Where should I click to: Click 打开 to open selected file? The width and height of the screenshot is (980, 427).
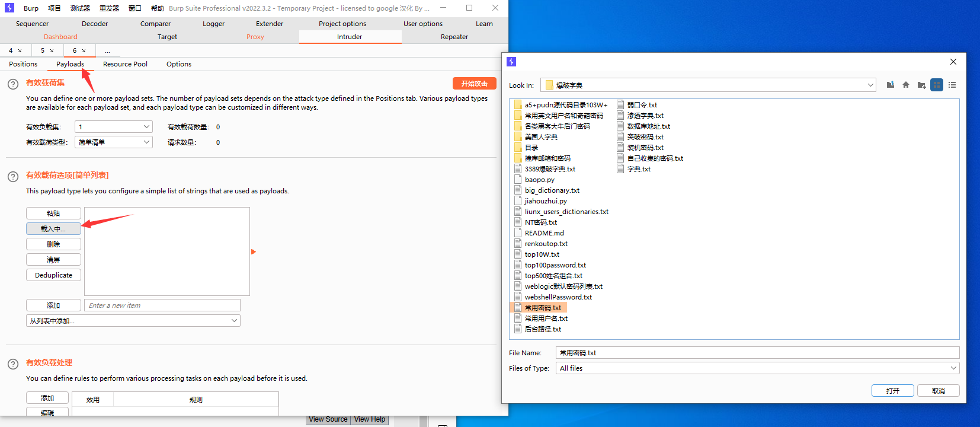click(893, 391)
